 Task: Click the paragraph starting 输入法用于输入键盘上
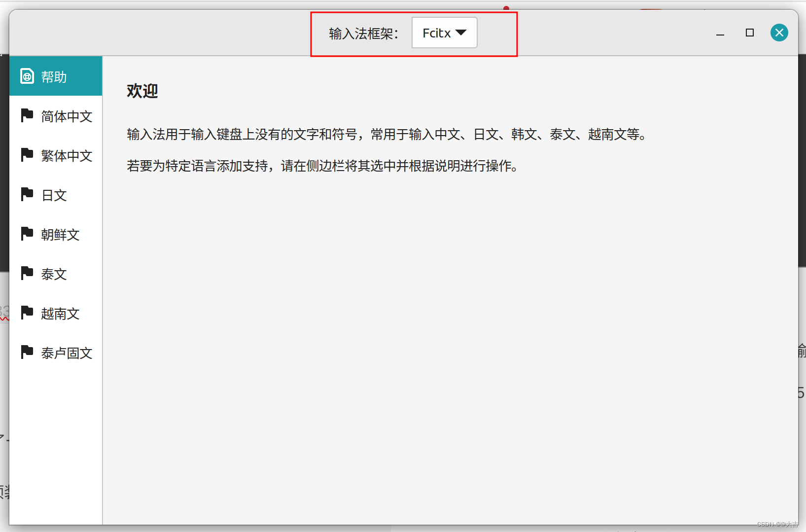point(387,134)
